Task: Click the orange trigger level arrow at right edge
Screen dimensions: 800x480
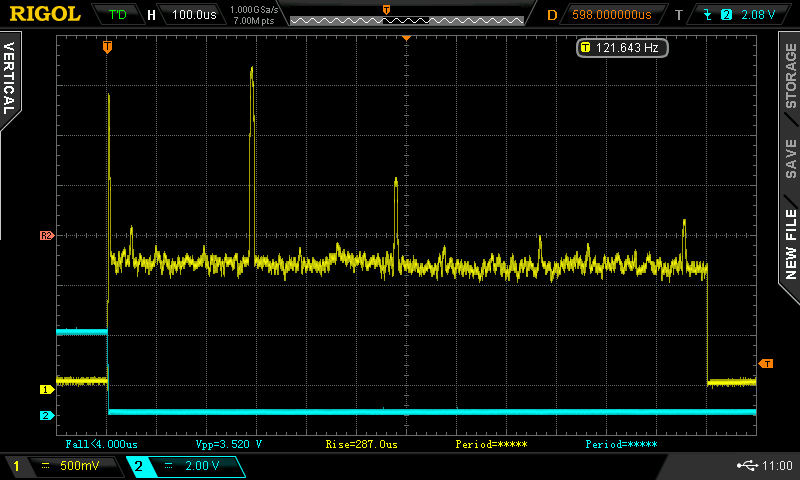Action: [x=766, y=364]
